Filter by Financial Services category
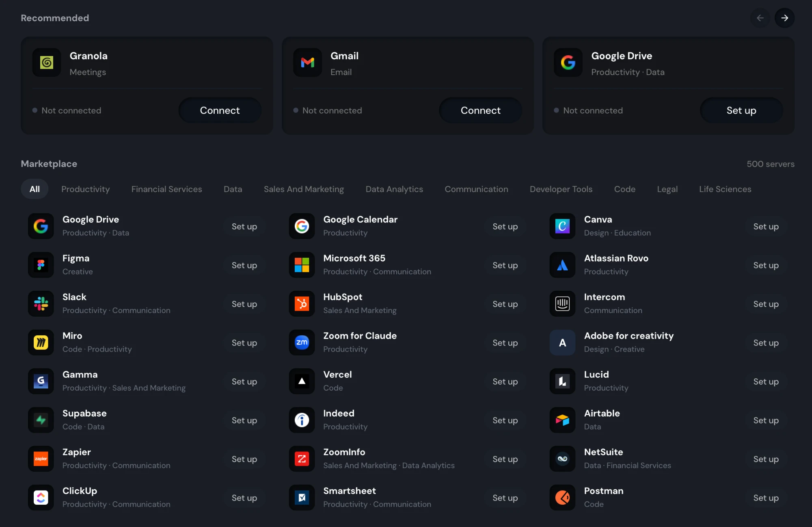812x527 pixels. pyautogui.click(x=166, y=189)
